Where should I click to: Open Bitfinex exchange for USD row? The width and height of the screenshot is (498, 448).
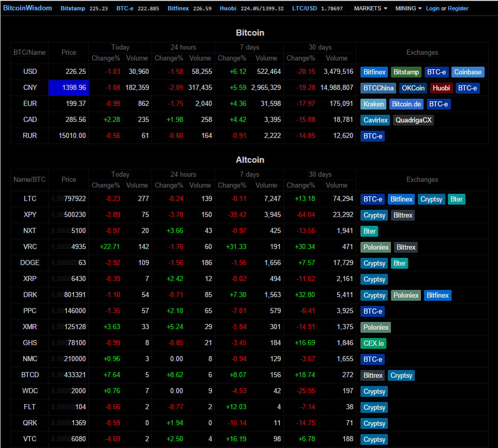tap(374, 72)
